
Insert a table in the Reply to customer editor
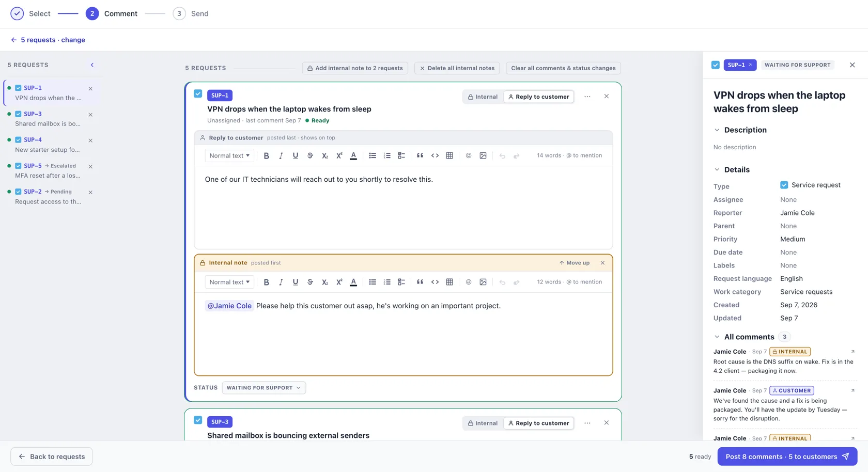tap(450, 155)
